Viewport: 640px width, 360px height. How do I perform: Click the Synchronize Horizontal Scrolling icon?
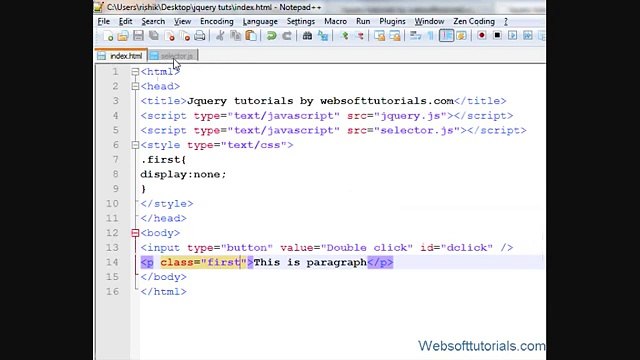coord(395,36)
